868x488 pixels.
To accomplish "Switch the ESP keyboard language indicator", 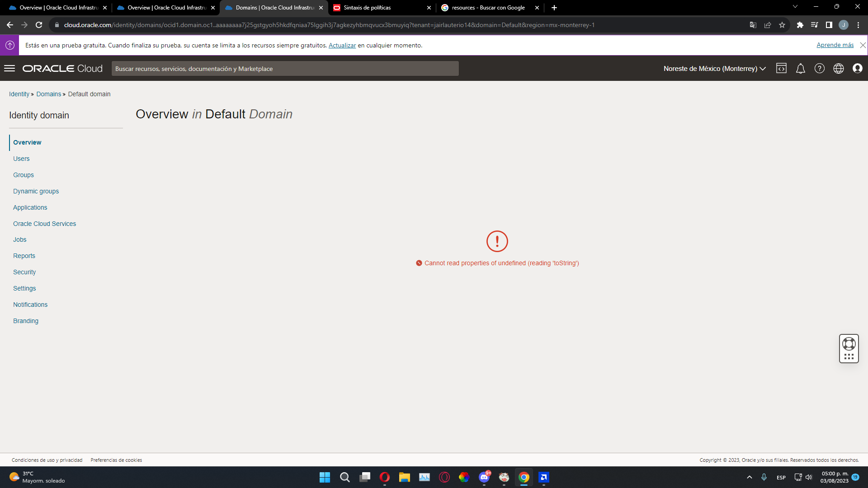I will [781, 477].
